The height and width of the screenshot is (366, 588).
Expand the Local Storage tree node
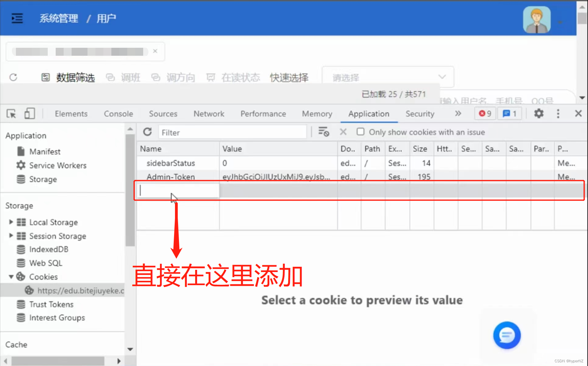pos(11,222)
